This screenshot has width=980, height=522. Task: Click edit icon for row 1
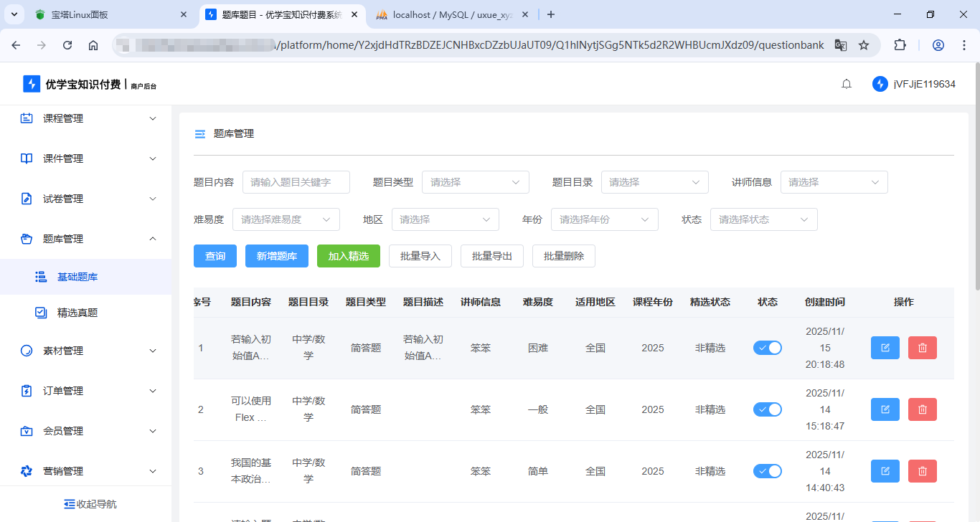pos(885,348)
